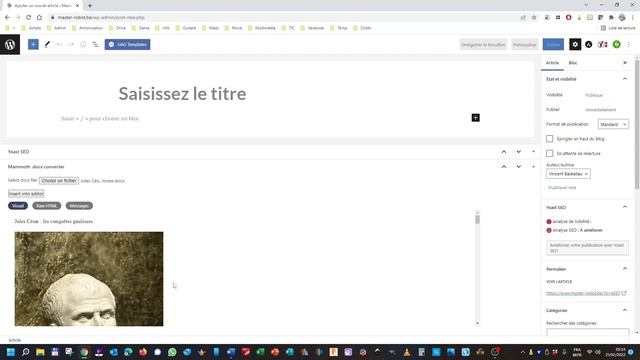Image resolution: width=640 pixels, height=360 pixels.
Task: Toggle the settings gear sidebar icon
Action: click(x=575, y=44)
